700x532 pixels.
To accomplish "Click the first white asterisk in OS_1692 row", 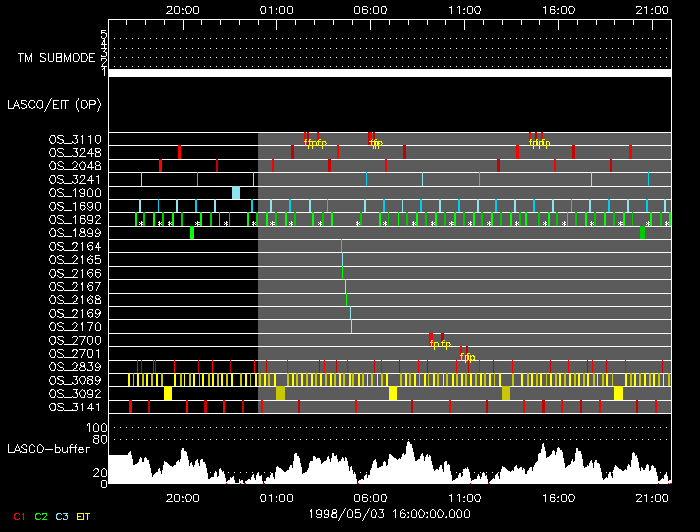I will [142, 224].
